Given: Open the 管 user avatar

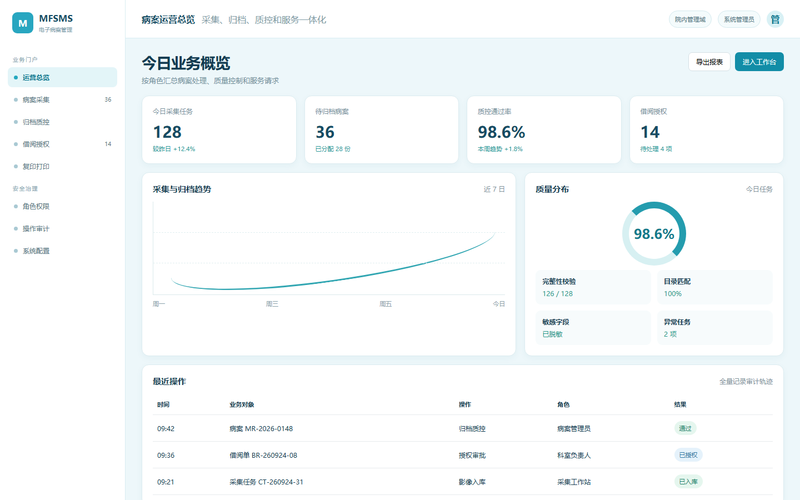Looking at the screenshot, I should (775, 19).
